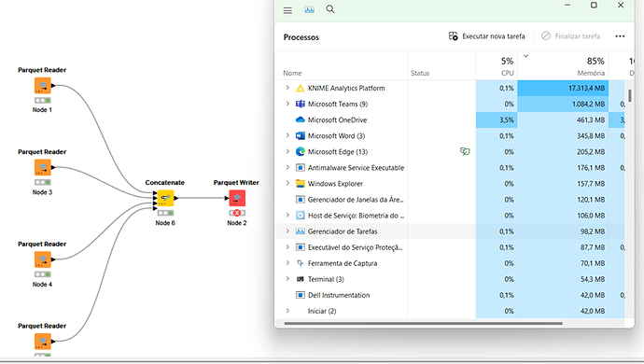Select the Parquet Writer Node 2 icon
This screenshot has width=644, height=364.
(x=237, y=198)
